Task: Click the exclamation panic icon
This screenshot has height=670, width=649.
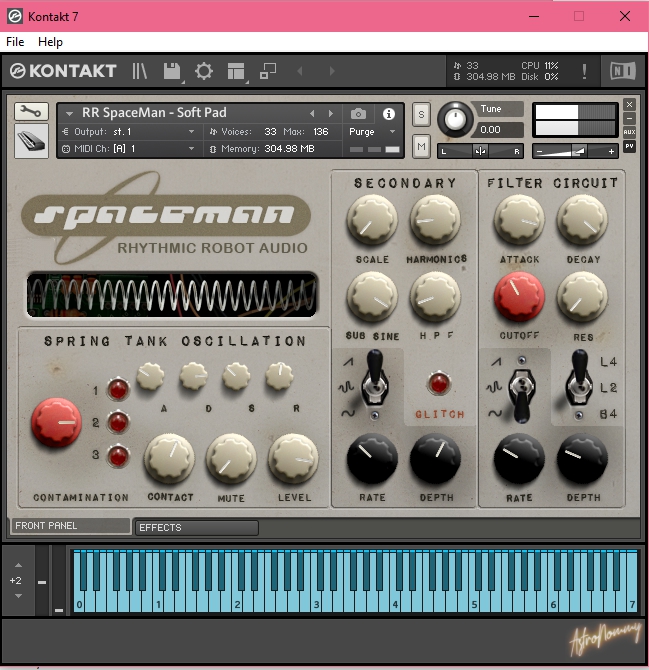Action: pyautogui.click(x=584, y=71)
